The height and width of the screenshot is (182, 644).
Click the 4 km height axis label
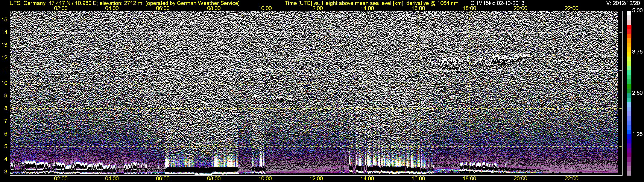coord(6,159)
